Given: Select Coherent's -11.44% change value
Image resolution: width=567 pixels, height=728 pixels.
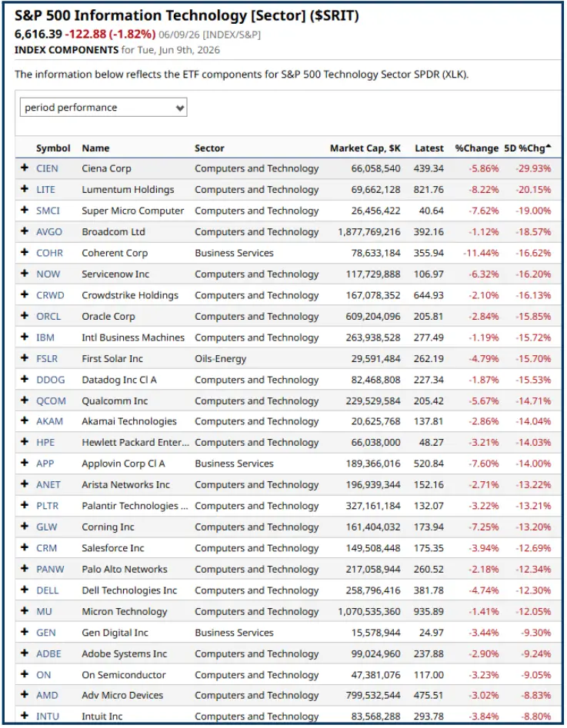Looking at the screenshot, I should pos(481,253).
